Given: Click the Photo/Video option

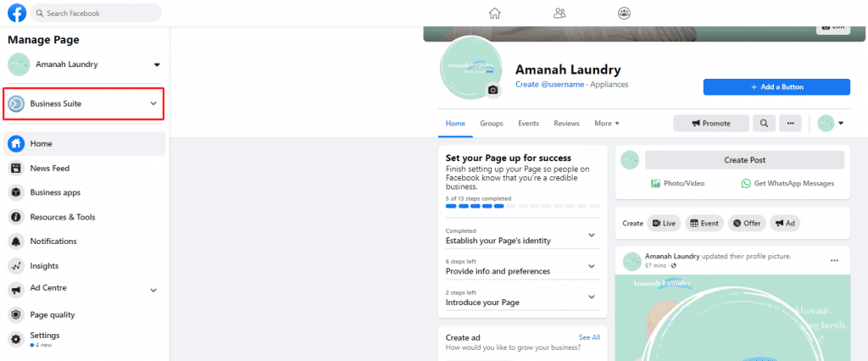Looking at the screenshot, I should point(678,183).
